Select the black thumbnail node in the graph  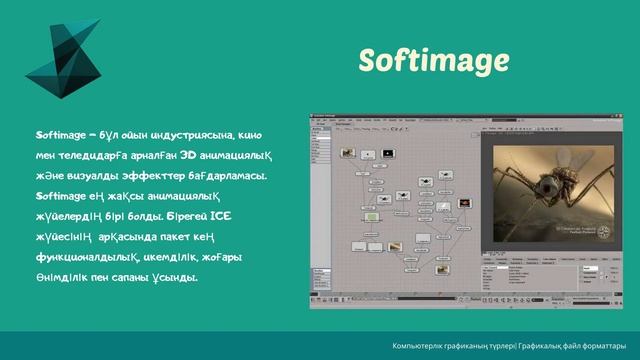coord(388,153)
